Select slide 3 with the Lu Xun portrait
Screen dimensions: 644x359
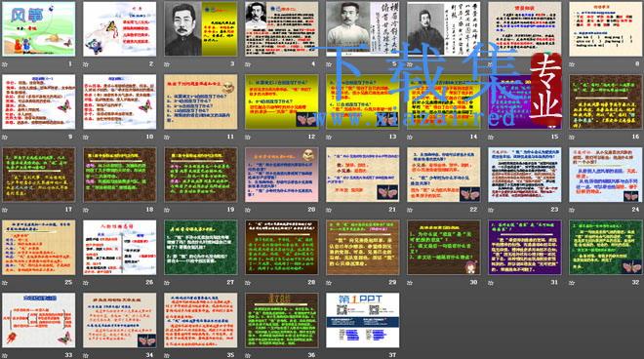201,28
